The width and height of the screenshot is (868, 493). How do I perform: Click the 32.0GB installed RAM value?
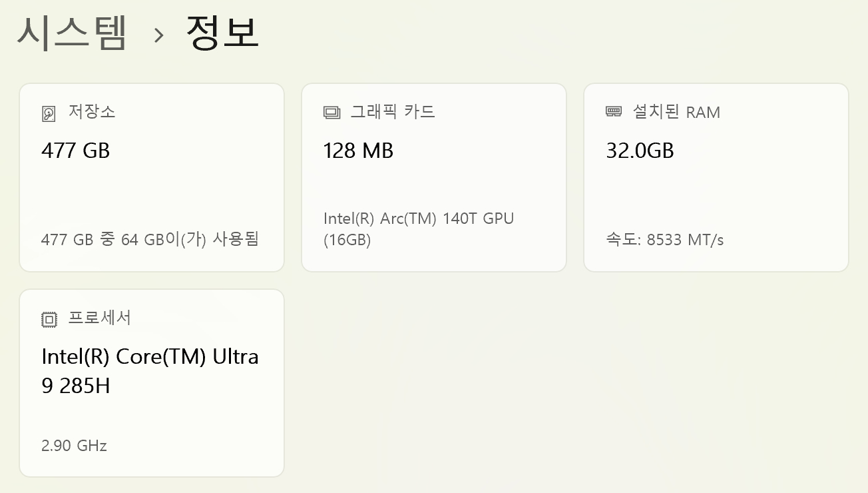click(640, 151)
